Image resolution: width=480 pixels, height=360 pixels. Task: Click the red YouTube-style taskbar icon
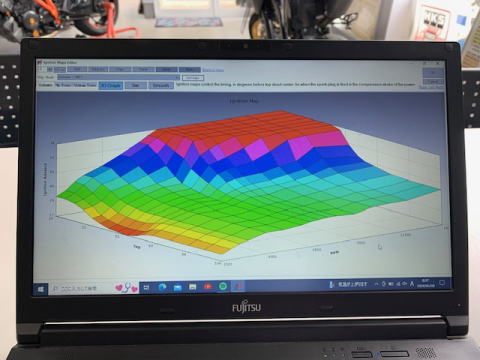point(208,286)
